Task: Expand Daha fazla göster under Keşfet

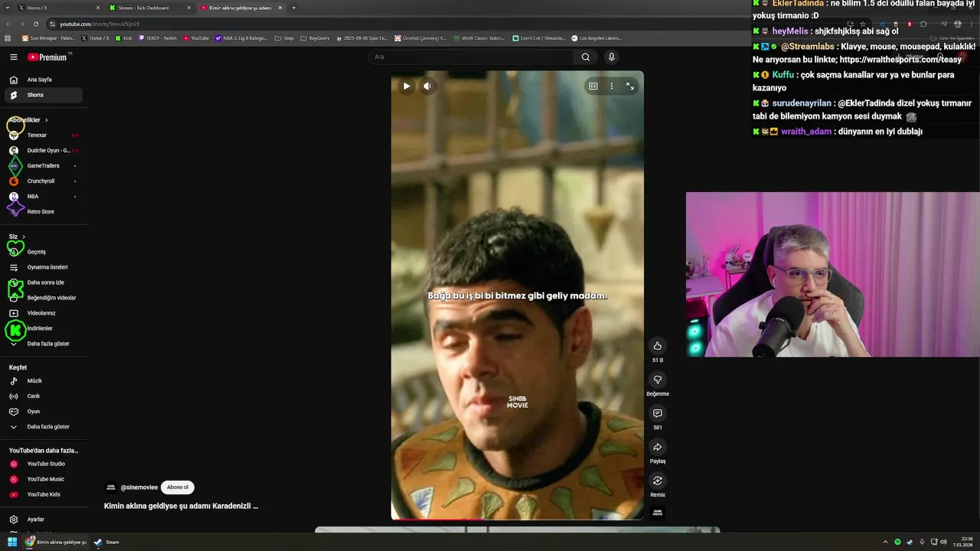Action: tap(43, 427)
